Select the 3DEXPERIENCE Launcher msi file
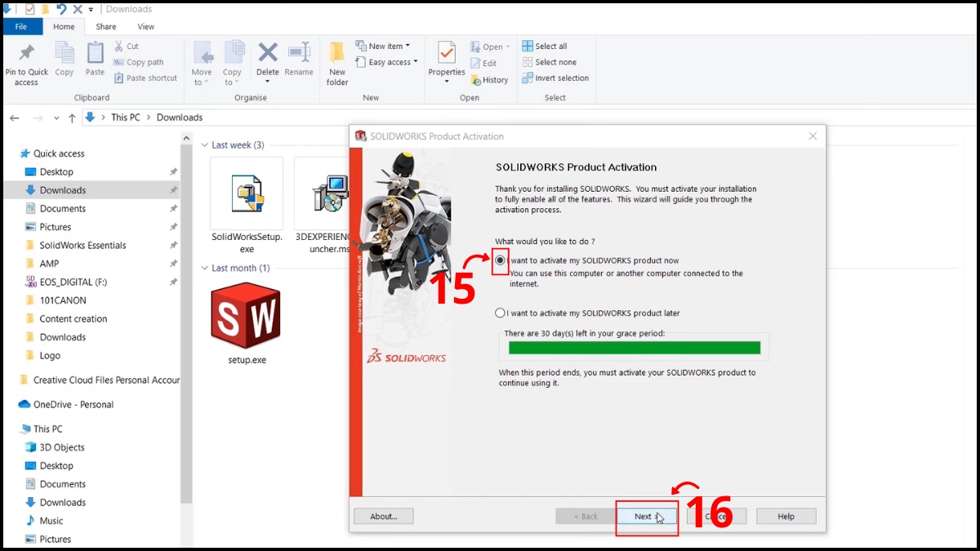The image size is (980, 551). [330, 193]
